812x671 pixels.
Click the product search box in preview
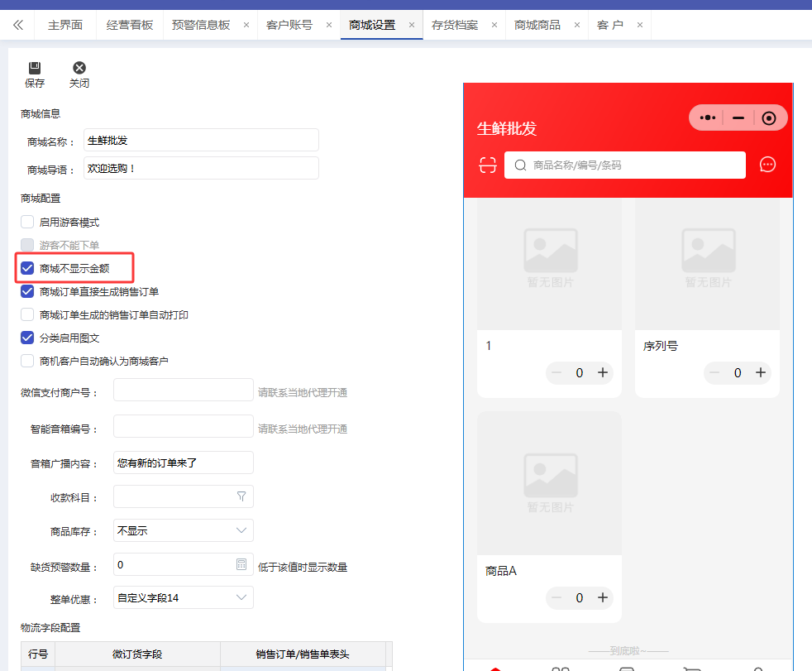click(624, 165)
